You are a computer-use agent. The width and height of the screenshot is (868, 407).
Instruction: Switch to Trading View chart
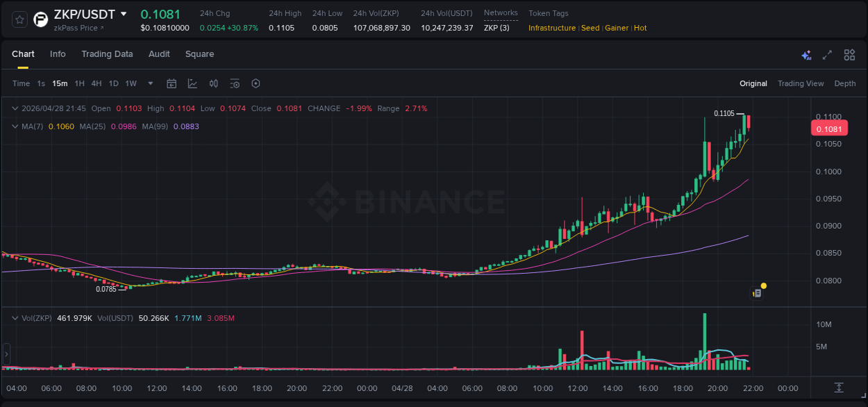pos(801,83)
